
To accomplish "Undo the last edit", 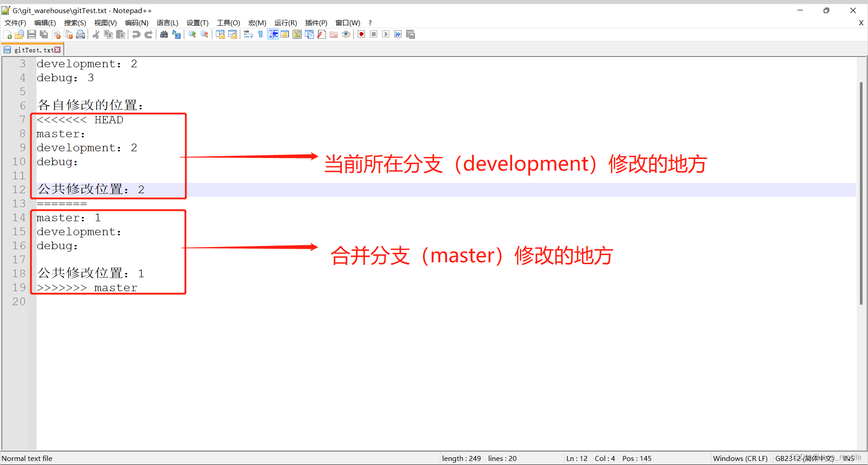I will coord(136,34).
